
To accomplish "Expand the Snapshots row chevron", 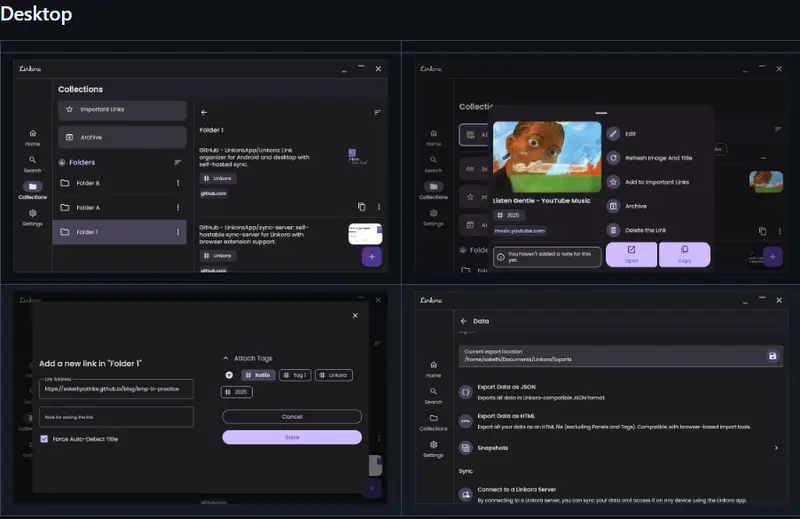I will pyautogui.click(x=776, y=448).
